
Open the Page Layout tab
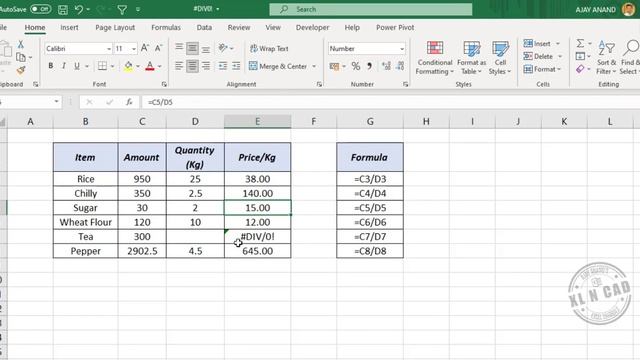tap(115, 27)
